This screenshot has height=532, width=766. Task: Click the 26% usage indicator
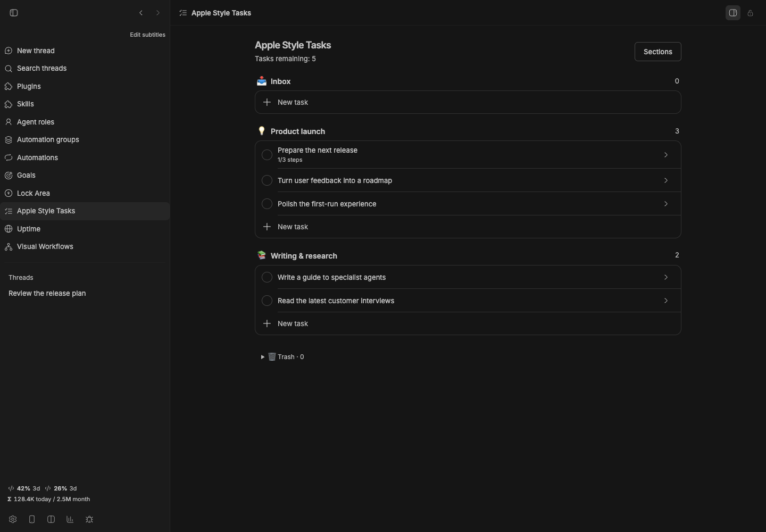click(x=61, y=488)
